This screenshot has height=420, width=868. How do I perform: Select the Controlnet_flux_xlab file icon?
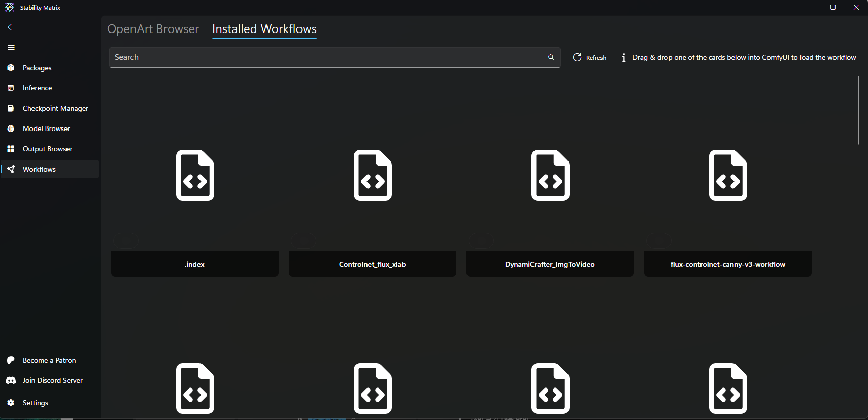(x=373, y=175)
